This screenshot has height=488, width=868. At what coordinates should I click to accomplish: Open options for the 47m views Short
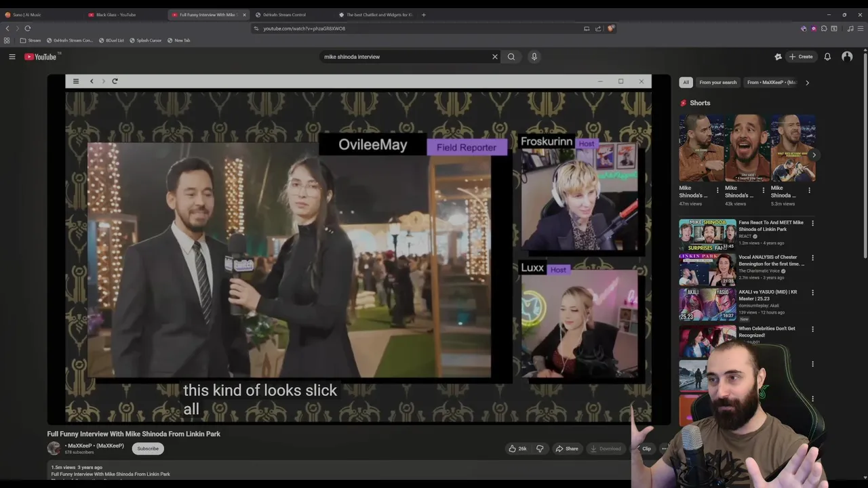tap(717, 190)
